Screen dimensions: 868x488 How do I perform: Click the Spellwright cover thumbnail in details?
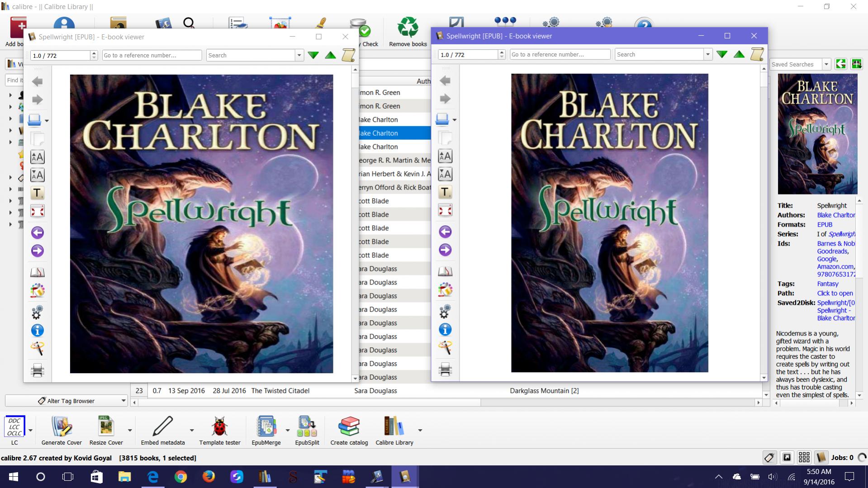coord(817,134)
